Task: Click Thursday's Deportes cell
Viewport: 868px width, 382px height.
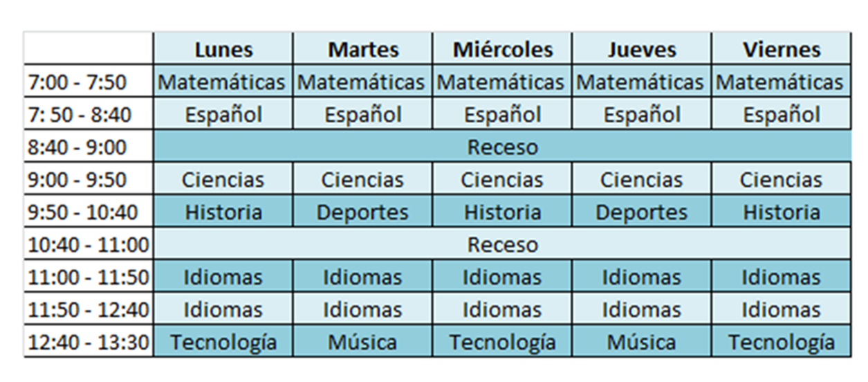Action: point(641,212)
